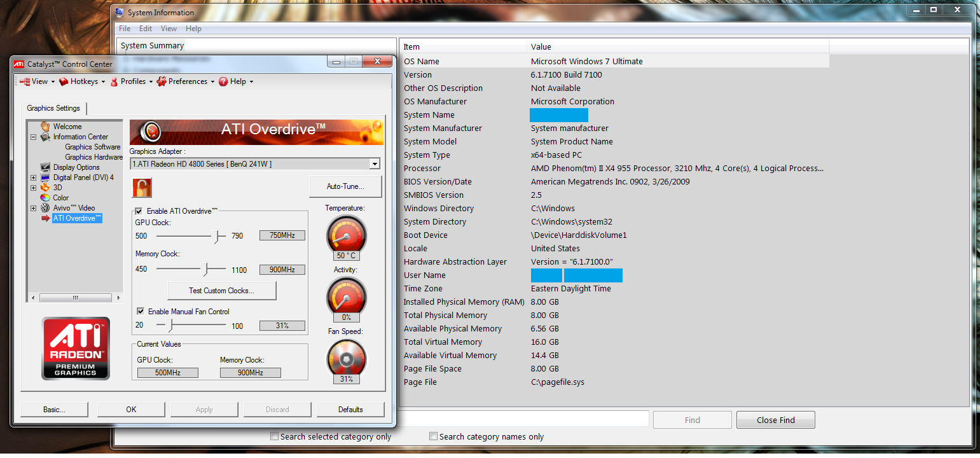Click the Fan Speed gauge
This screenshot has width=980, height=458.
(346, 359)
